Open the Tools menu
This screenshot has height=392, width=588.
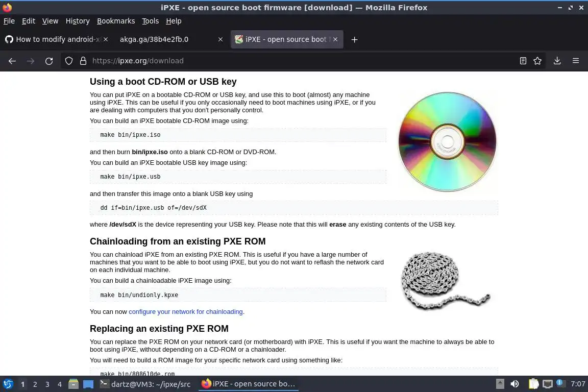[x=151, y=21]
